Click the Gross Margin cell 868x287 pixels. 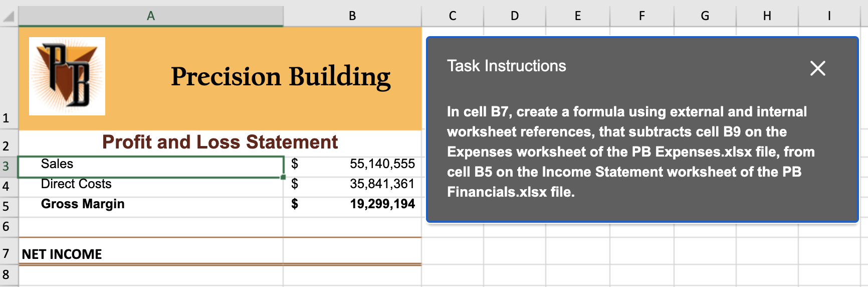[151, 207]
